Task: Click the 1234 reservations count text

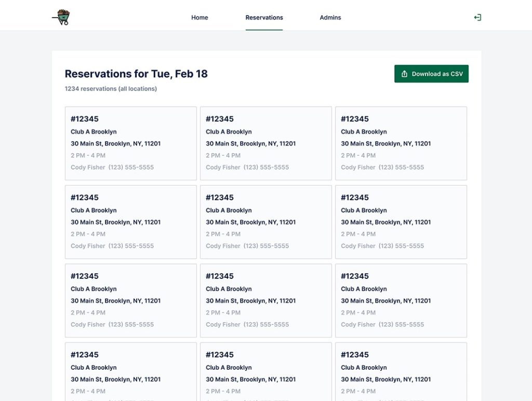Action: [110, 89]
